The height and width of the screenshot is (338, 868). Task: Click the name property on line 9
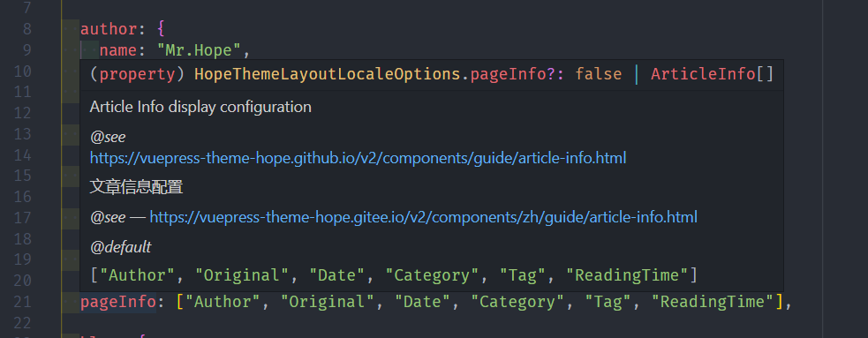click(118, 50)
